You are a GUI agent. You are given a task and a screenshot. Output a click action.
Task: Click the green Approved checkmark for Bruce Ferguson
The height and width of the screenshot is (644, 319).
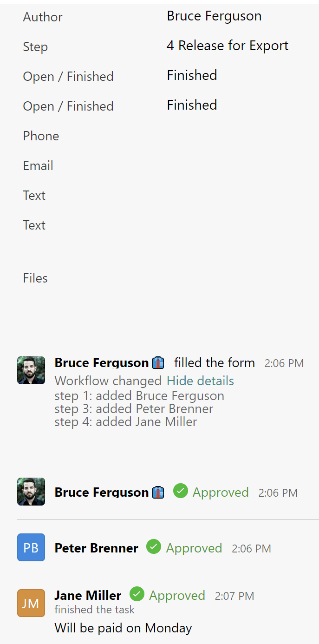[181, 491]
